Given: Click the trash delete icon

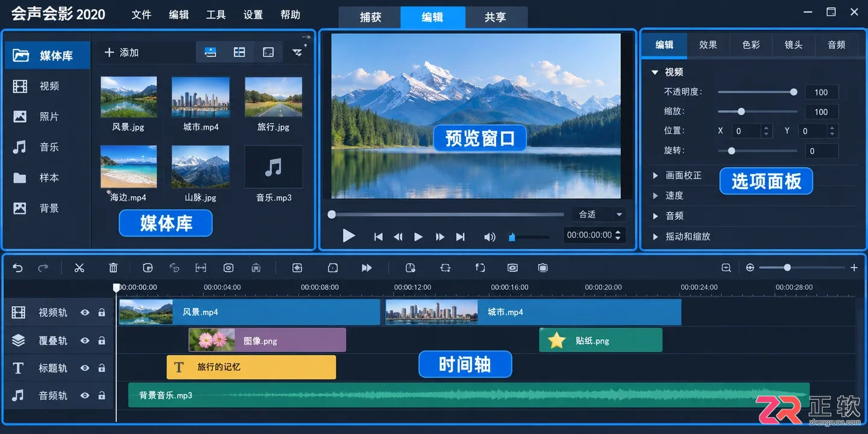Looking at the screenshot, I should (x=113, y=268).
